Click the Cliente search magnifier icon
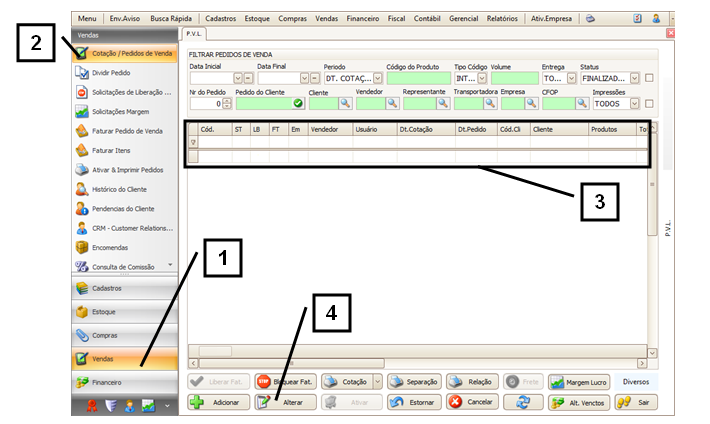Image resolution: width=710 pixels, height=424 pixels. [343, 103]
